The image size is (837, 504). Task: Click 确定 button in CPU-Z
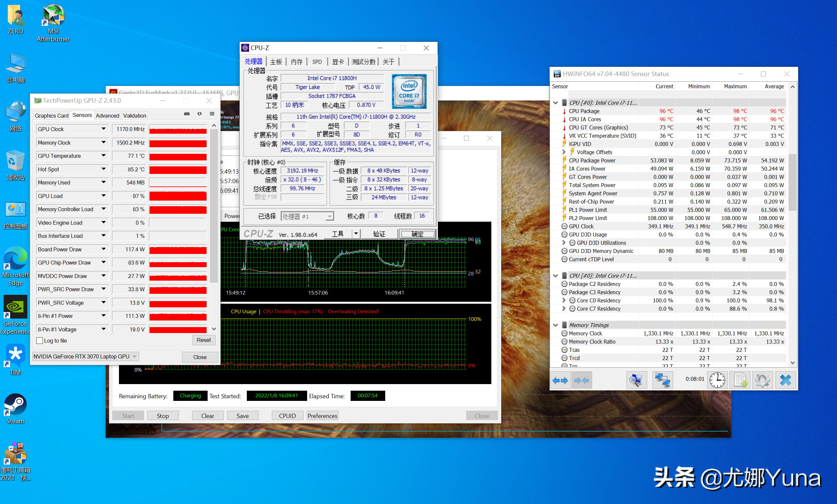418,234
